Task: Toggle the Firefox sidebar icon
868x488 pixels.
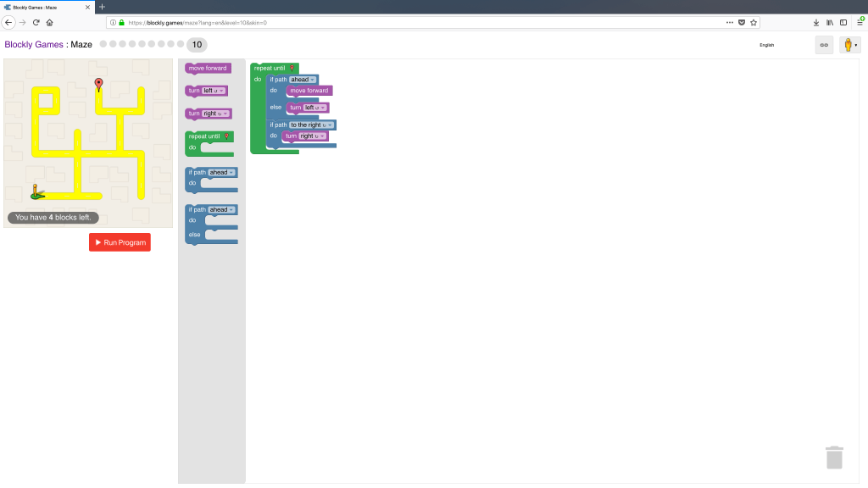Action: 843,22
